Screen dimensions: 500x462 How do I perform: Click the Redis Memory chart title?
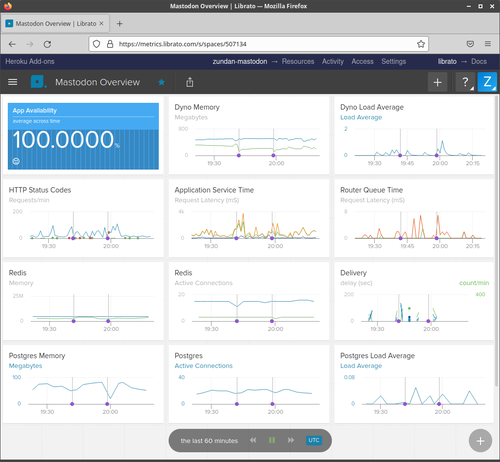tap(17, 273)
